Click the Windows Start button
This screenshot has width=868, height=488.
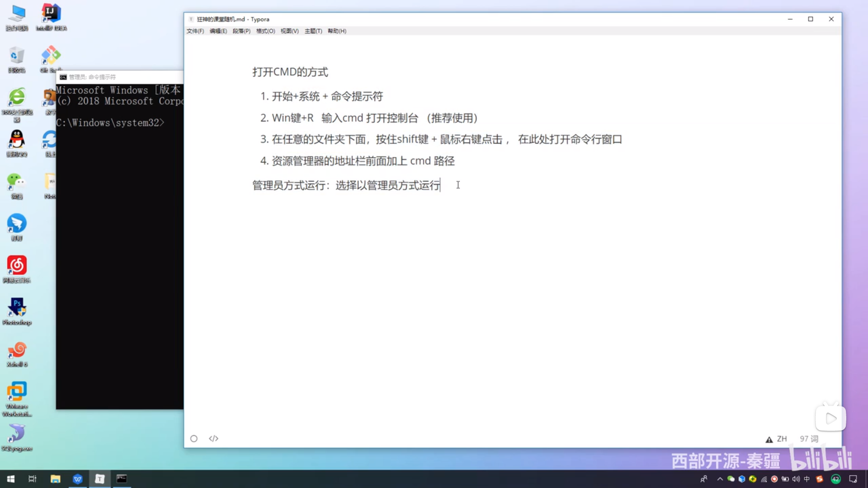point(11,479)
